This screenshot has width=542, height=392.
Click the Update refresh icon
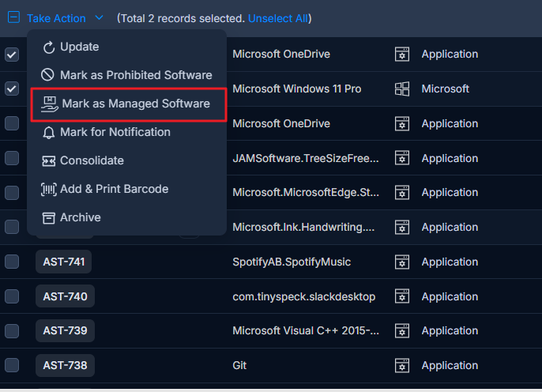pos(49,47)
